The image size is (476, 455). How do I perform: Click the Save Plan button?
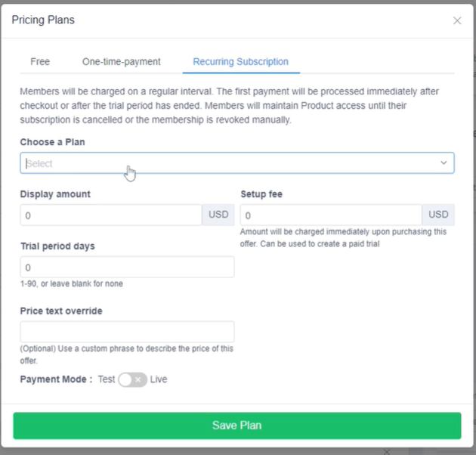click(236, 426)
